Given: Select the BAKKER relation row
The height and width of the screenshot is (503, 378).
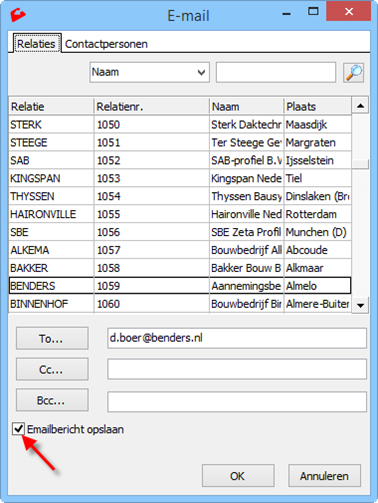Looking at the screenshot, I should [180, 268].
